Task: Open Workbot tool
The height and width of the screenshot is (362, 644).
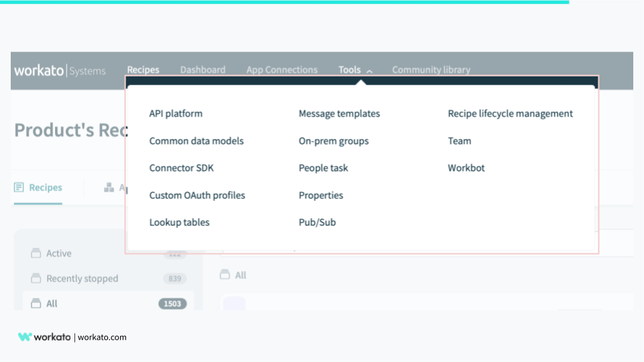Action: (466, 168)
